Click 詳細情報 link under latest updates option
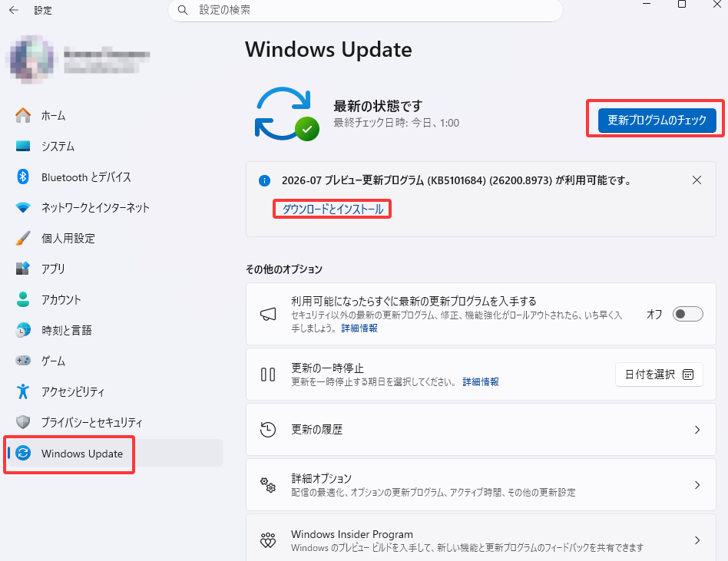The width and height of the screenshot is (728, 561). 359,328
